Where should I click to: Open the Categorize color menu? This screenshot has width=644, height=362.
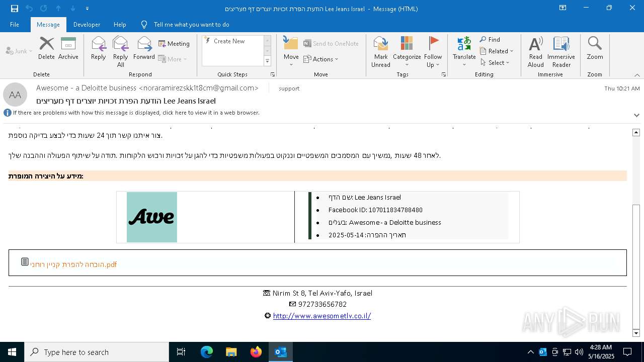407,51
